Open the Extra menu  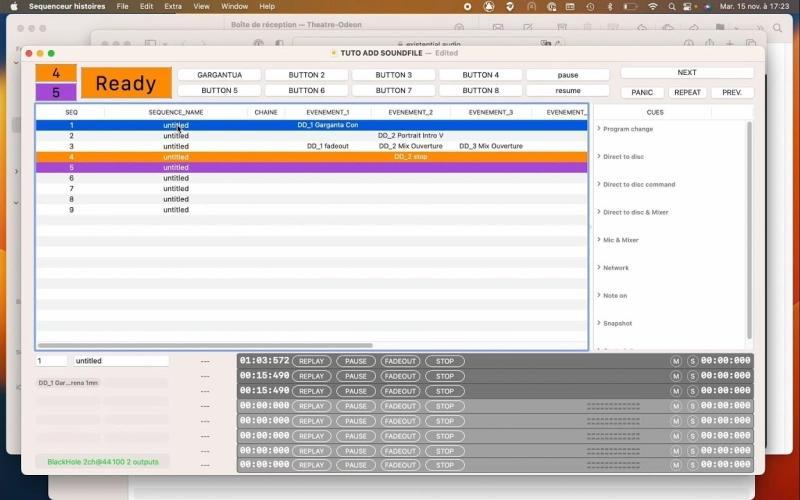(173, 7)
